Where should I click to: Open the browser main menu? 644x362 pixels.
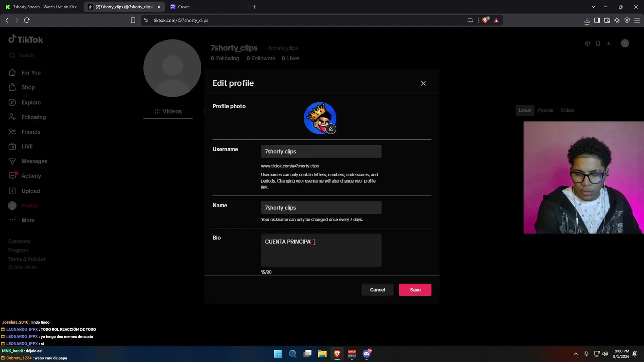(637, 20)
